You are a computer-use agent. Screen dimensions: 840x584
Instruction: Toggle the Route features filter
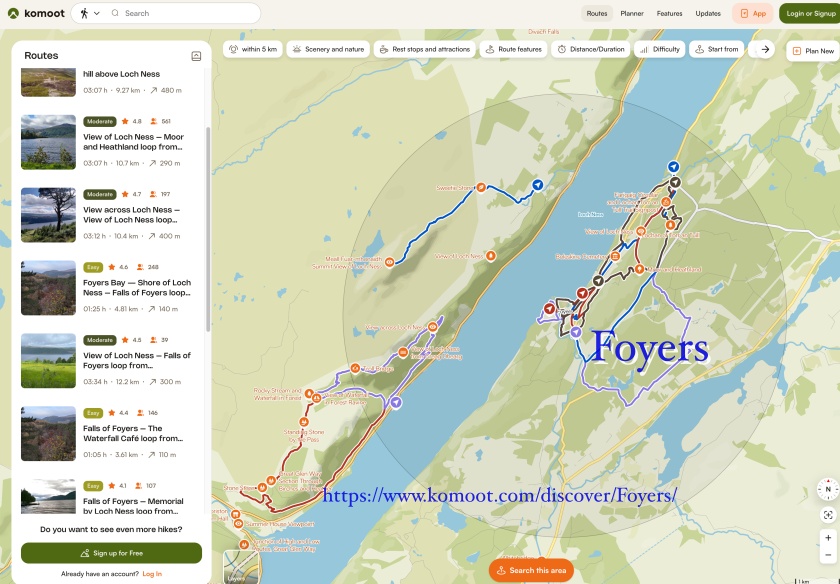[514, 49]
